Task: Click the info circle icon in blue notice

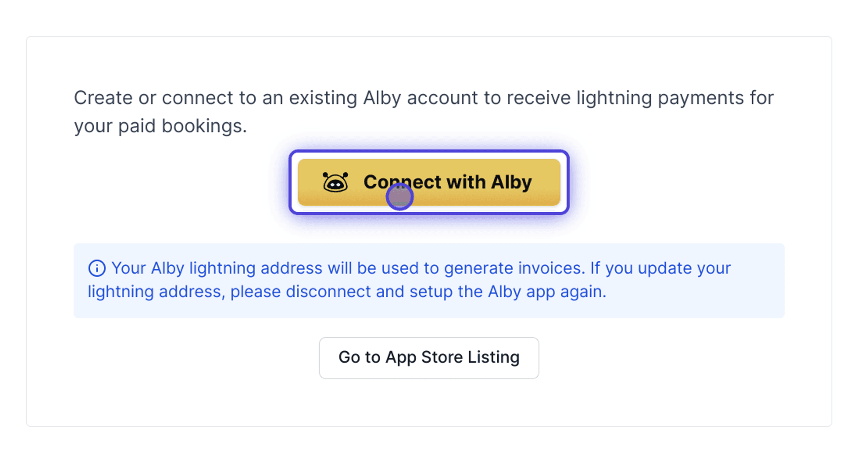Action: [x=97, y=268]
